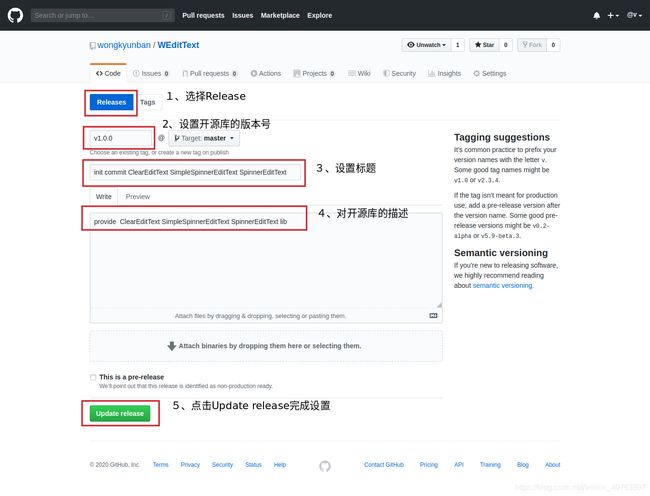Switch to Tags view
650x496 pixels.
click(147, 102)
